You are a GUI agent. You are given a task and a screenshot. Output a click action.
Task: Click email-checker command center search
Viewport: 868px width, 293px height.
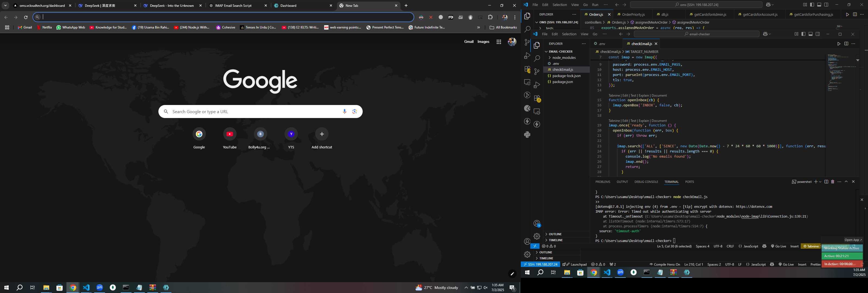pyautogui.click(x=697, y=34)
